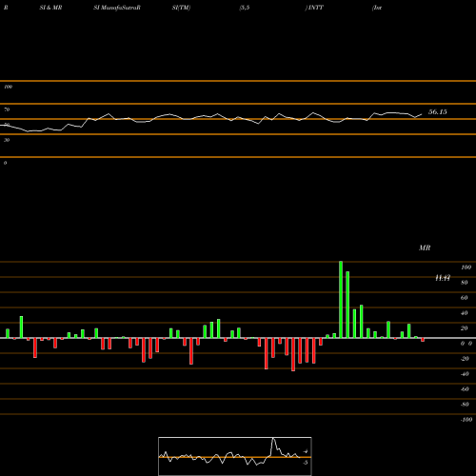
Task: Click the 40 label on the MR axis
Action: (465, 313)
